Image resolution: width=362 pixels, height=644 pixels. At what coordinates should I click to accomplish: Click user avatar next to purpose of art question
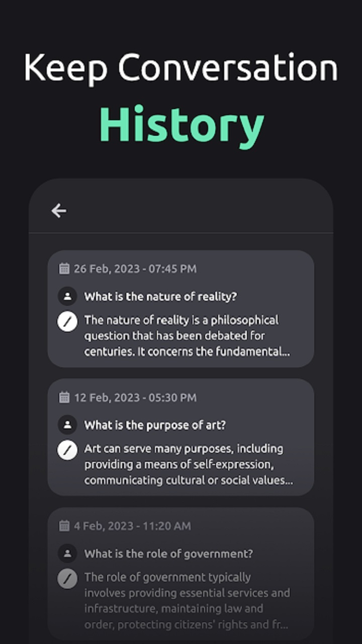pyautogui.click(x=67, y=425)
